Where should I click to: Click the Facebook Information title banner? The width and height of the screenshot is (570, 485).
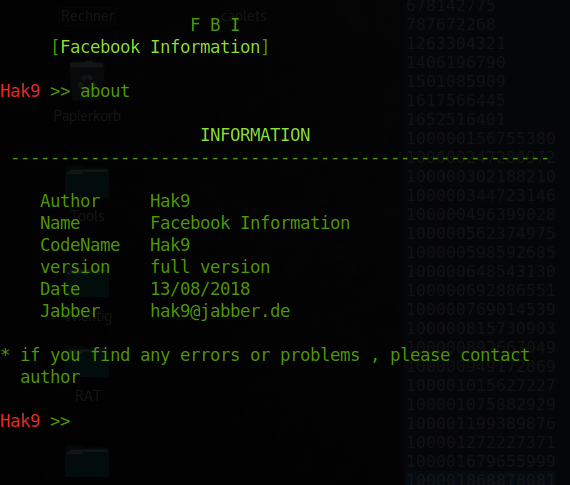click(x=160, y=47)
